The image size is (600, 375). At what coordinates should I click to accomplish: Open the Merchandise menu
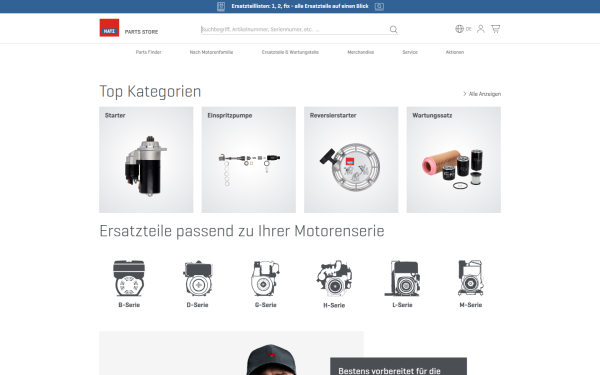tap(360, 52)
